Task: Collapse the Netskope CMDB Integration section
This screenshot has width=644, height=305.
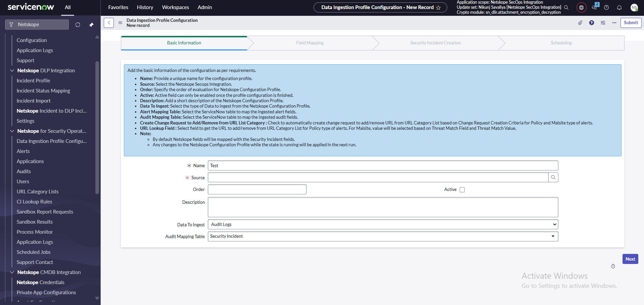Action: coord(12,272)
